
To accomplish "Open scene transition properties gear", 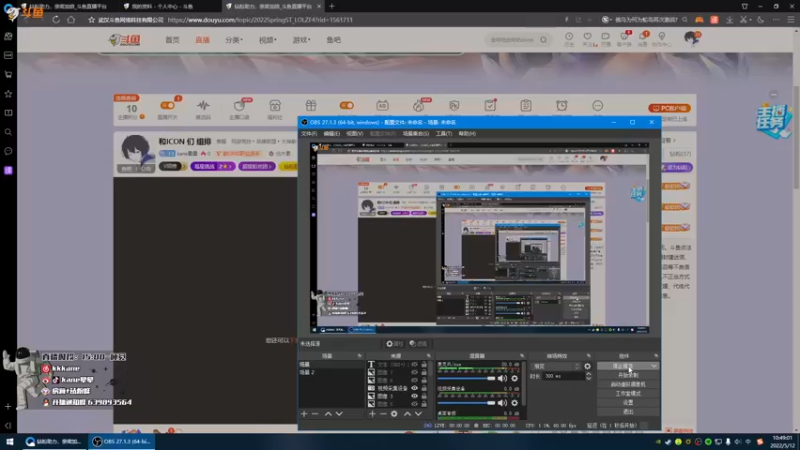I will 587,366.
